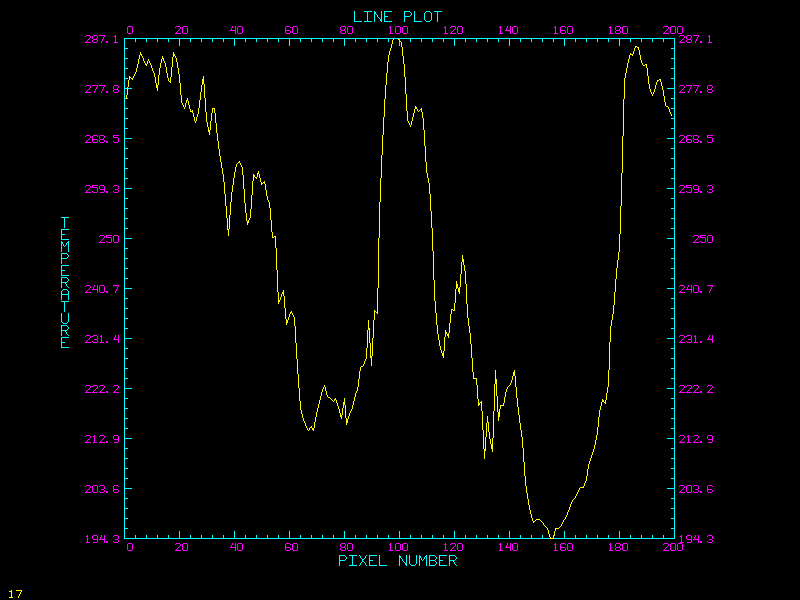Click the 194.3 label on the right axis

[695, 539]
